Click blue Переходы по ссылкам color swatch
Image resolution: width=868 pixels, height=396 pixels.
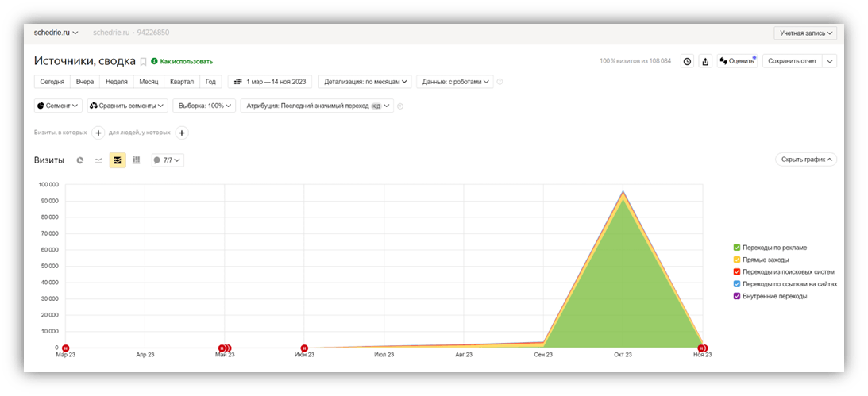(x=737, y=284)
